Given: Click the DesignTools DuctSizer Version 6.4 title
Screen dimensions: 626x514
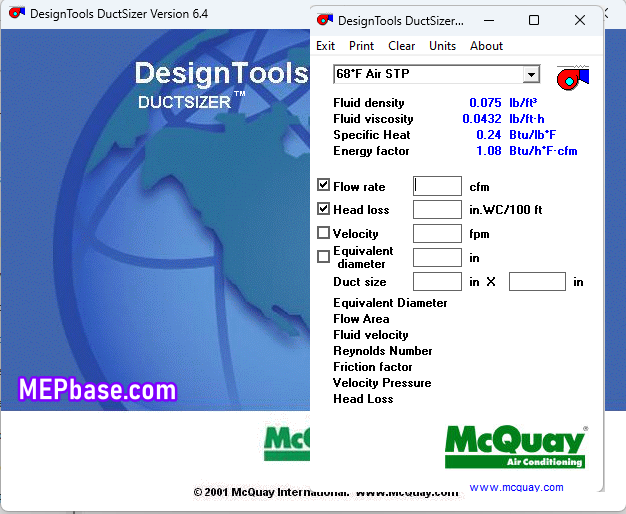Looking at the screenshot, I should pyautogui.click(x=119, y=14).
